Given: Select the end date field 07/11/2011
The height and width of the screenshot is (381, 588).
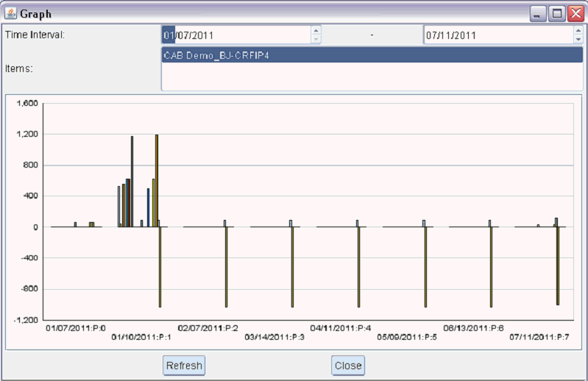Looking at the screenshot, I should click(498, 35).
